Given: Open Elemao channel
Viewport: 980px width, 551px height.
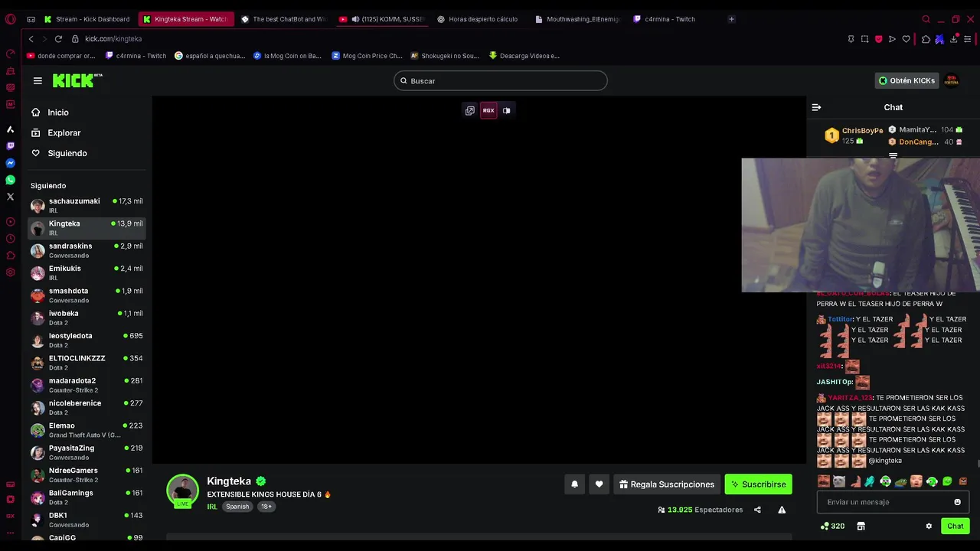Looking at the screenshot, I should click(x=87, y=429).
